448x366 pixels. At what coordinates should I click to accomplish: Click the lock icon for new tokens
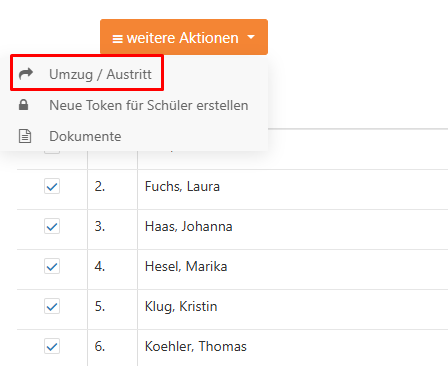coord(23,105)
